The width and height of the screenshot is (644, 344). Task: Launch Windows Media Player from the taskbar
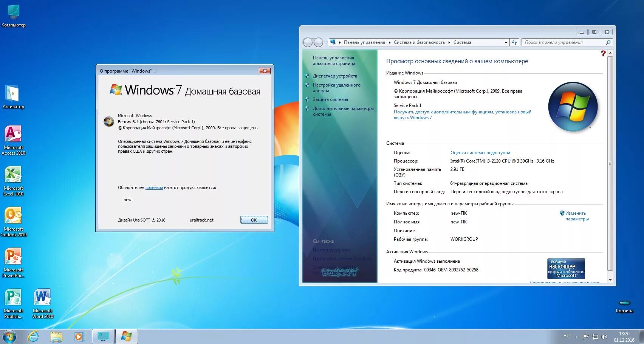[x=79, y=336]
